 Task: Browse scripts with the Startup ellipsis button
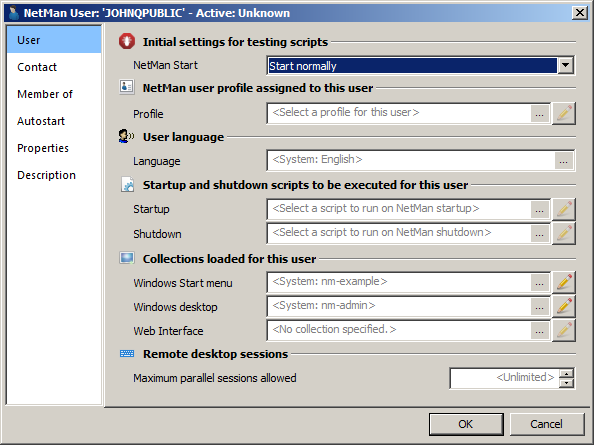pos(540,209)
